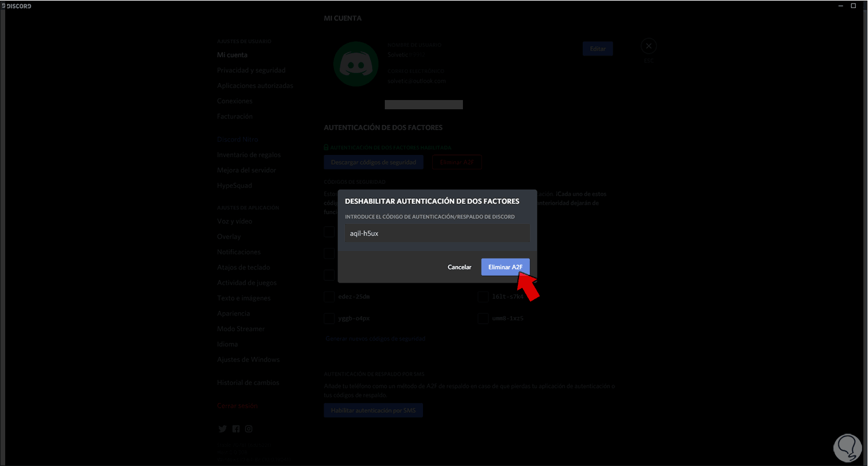Close settings with the ESC X icon
This screenshot has width=868, height=466.
(649, 46)
